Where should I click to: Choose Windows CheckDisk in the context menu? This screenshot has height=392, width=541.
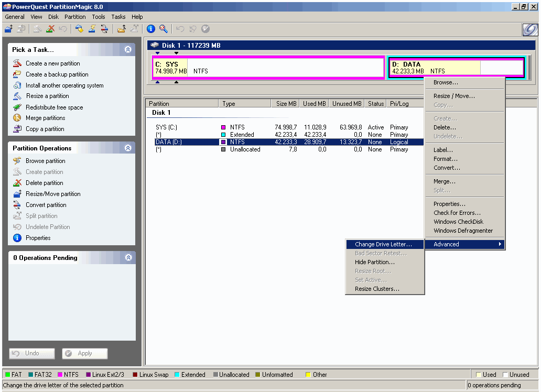pyautogui.click(x=465, y=222)
